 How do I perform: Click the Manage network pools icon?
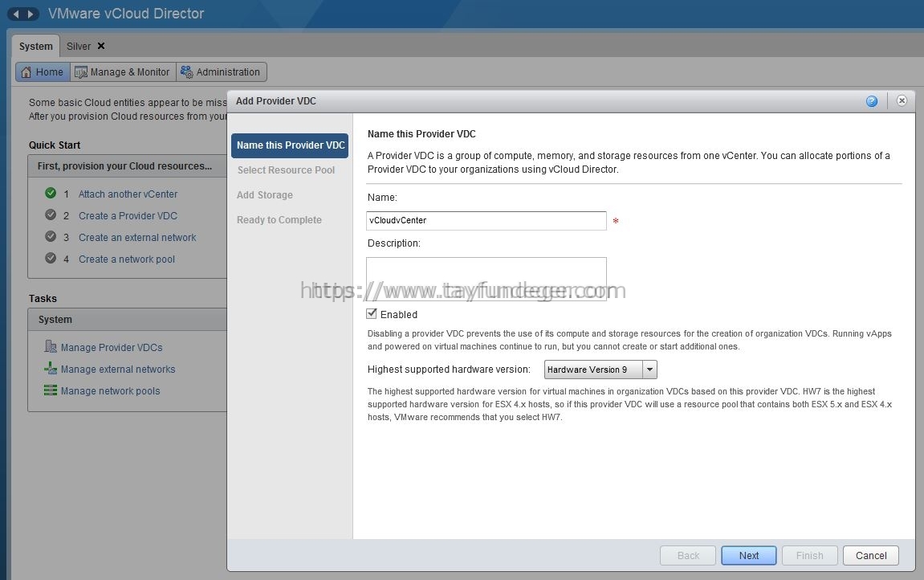click(x=51, y=390)
